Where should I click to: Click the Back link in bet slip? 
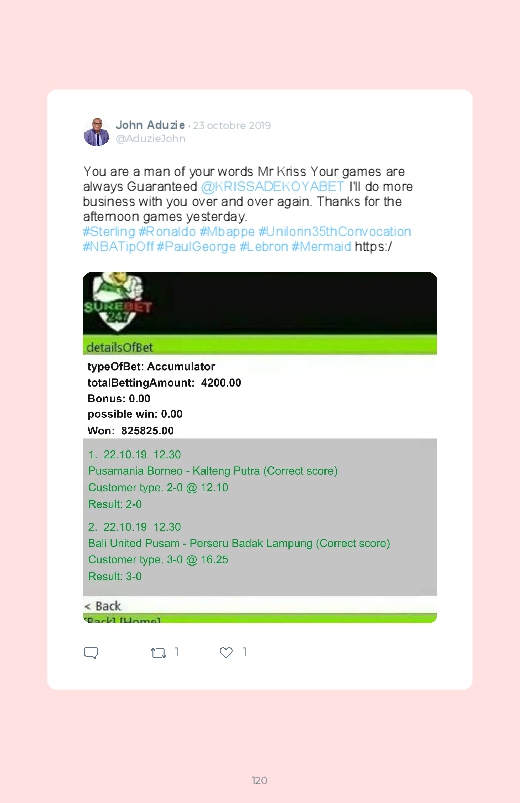point(103,606)
